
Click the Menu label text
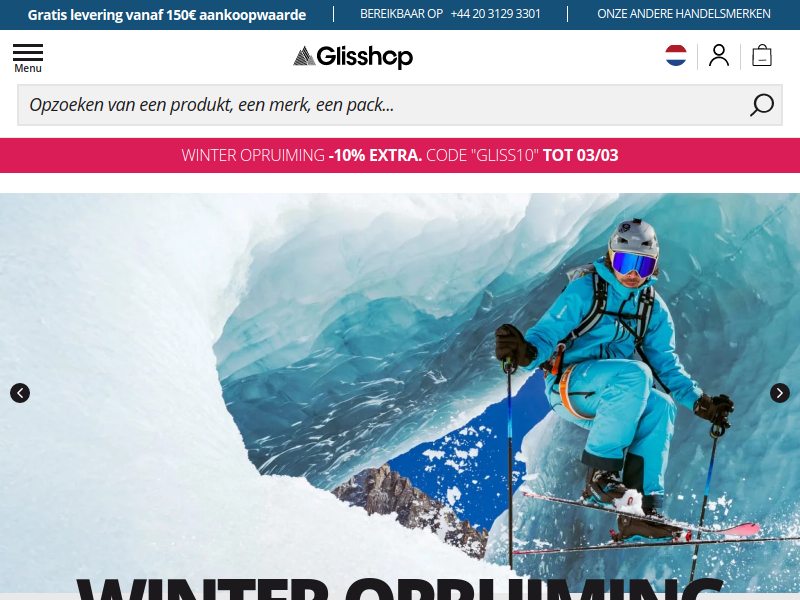tap(28, 68)
